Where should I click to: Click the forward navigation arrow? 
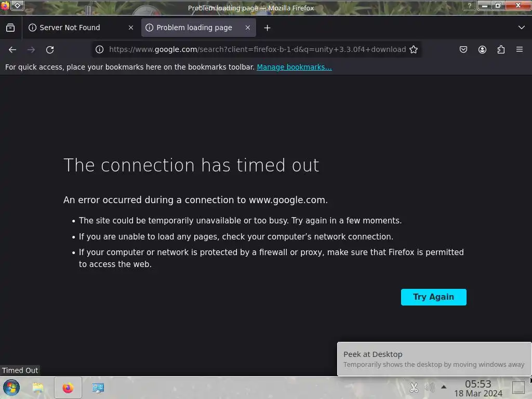[x=31, y=49]
